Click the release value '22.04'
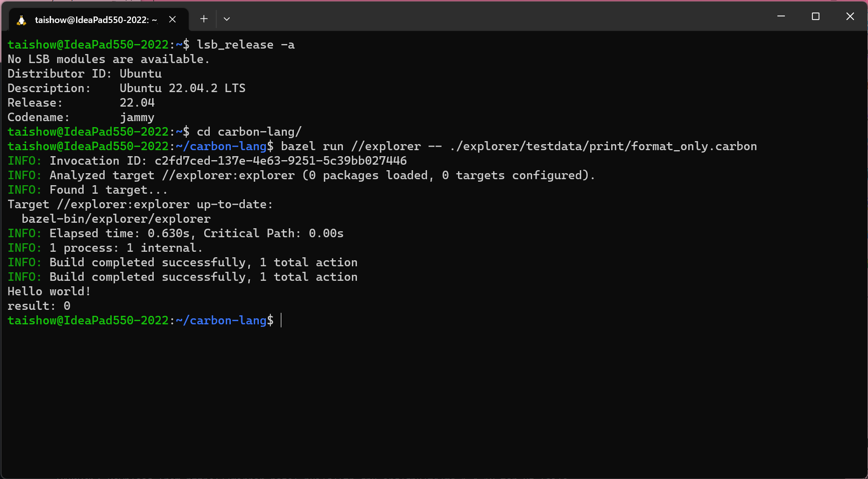 click(137, 103)
